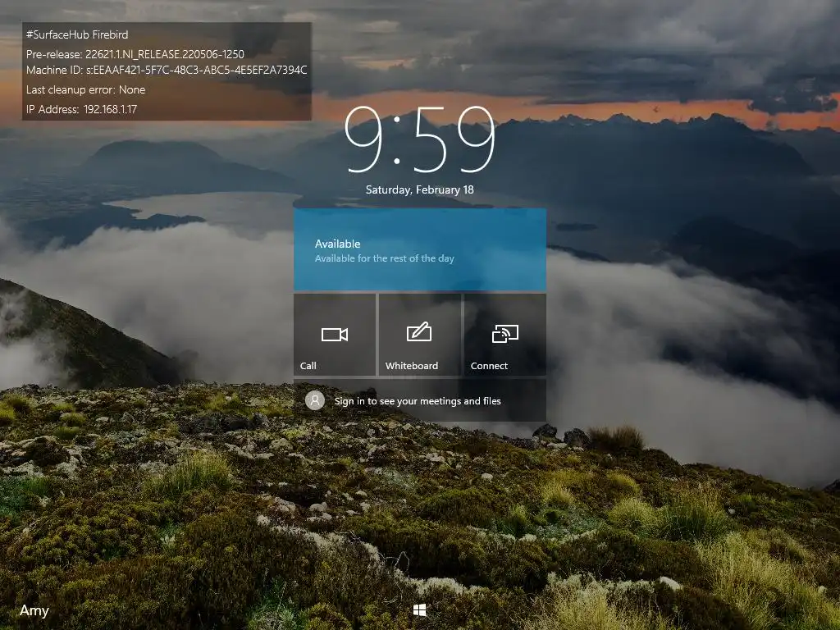Click the Last cleanup error: None line
840x630 pixels.
click(85, 90)
